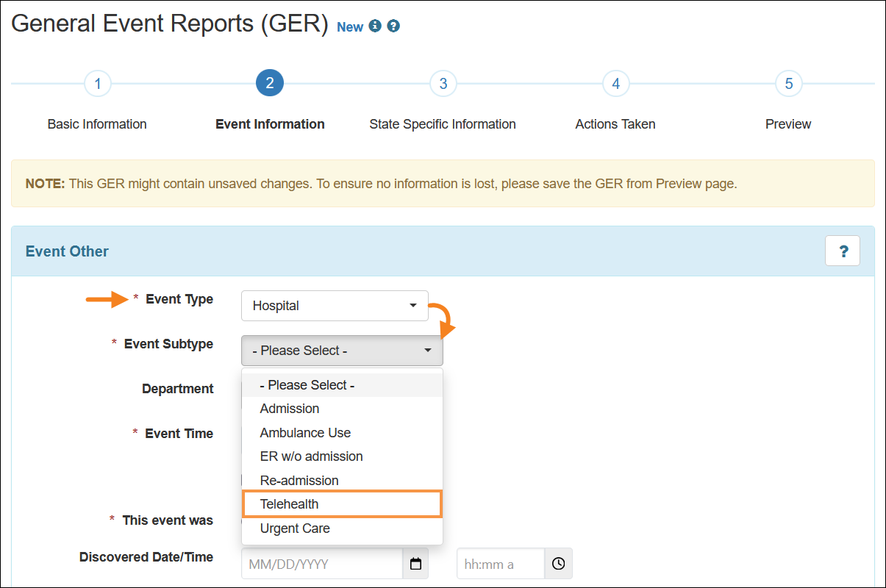Open the Discovered Time clock picker
Screen dimensions: 886x588
click(x=558, y=564)
